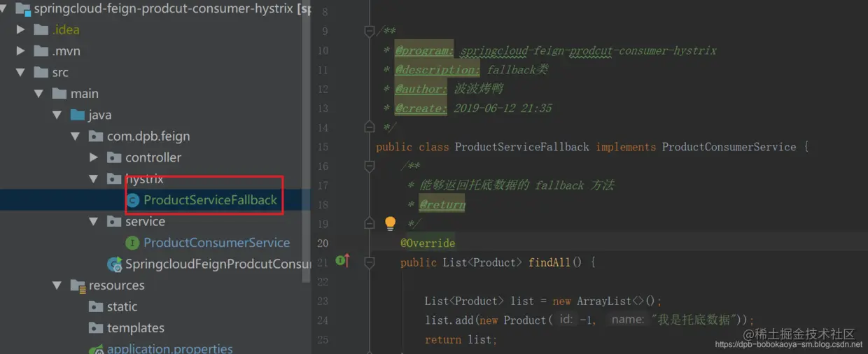This screenshot has height=354, width=868.
Task: Click the project root module icon
Action: pos(22,8)
